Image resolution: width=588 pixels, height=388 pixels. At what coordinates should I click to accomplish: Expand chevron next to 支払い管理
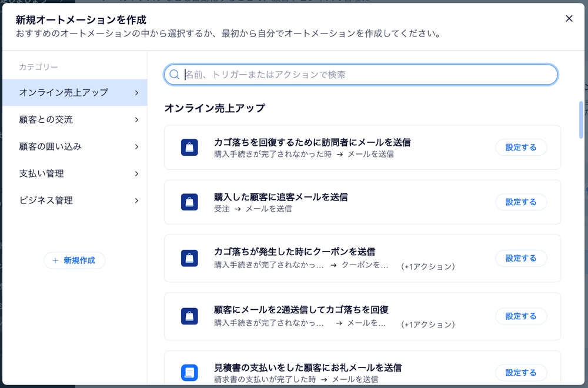[136, 173]
